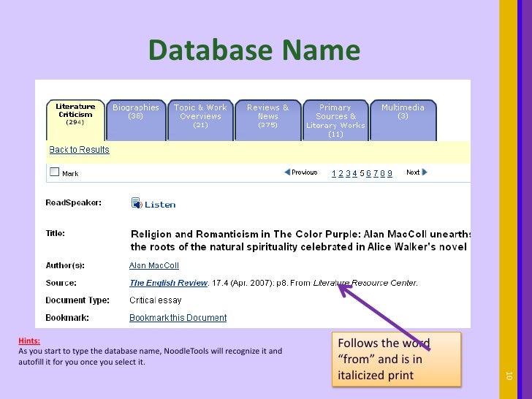Click the article title beginning 'Religion and Romanticism'

[300, 240]
